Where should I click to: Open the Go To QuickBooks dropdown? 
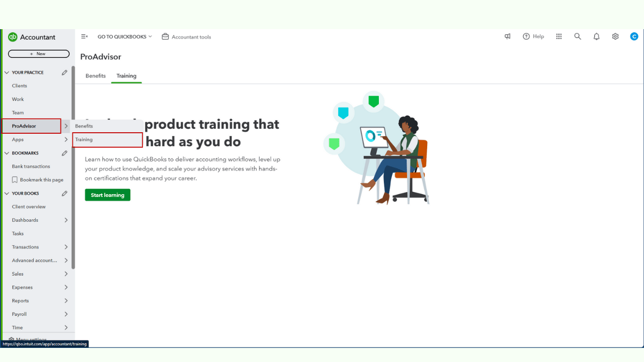point(124,37)
